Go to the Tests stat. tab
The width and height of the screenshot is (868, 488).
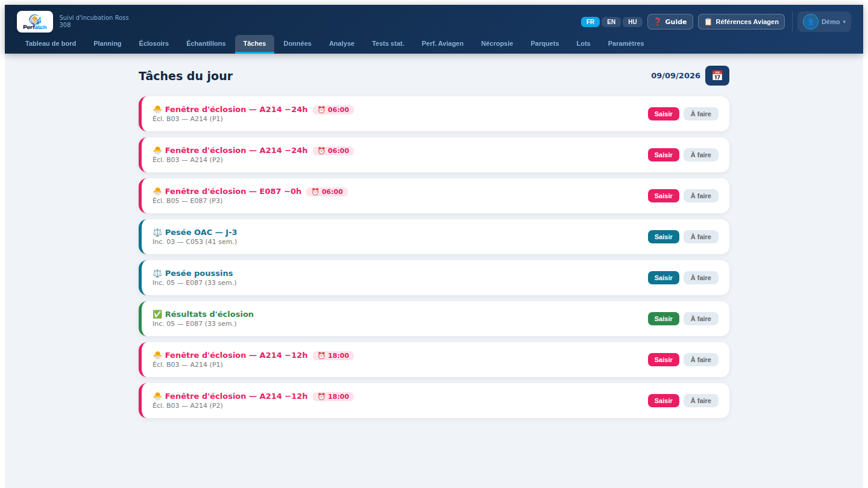click(x=388, y=43)
